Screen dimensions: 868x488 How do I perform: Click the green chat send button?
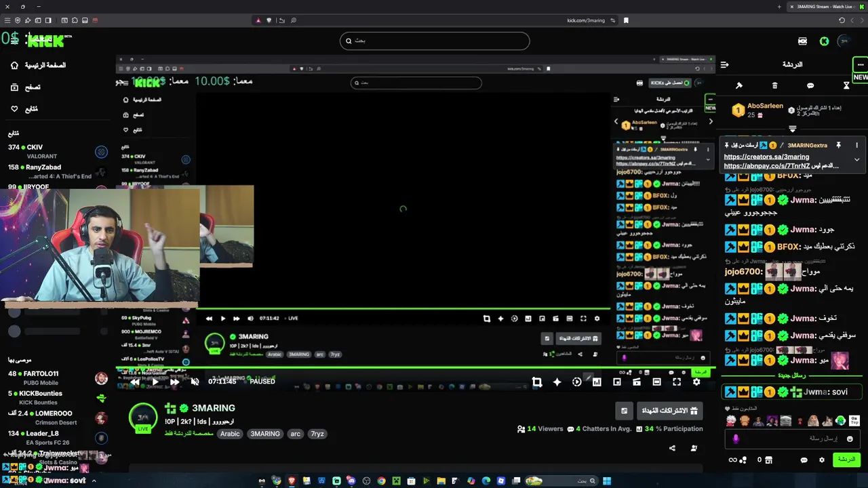point(846,460)
